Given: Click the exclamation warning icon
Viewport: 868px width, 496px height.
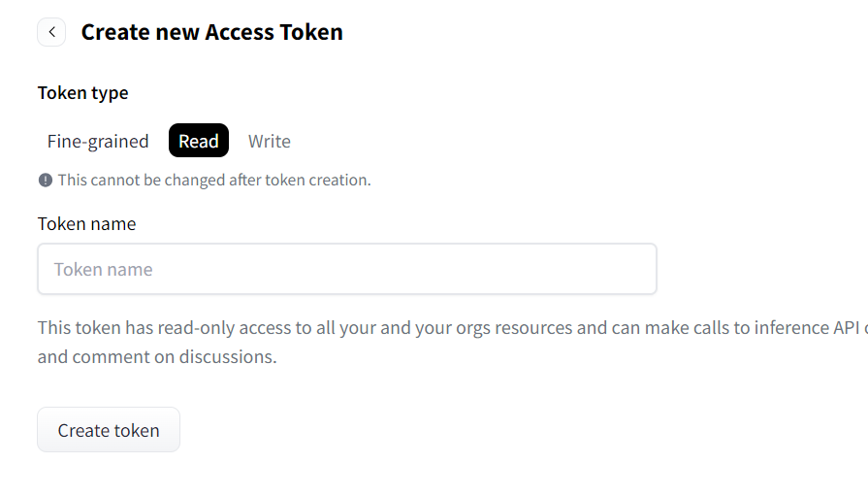Looking at the screenshot, I should pyautogui.click(x=45, y=180).
